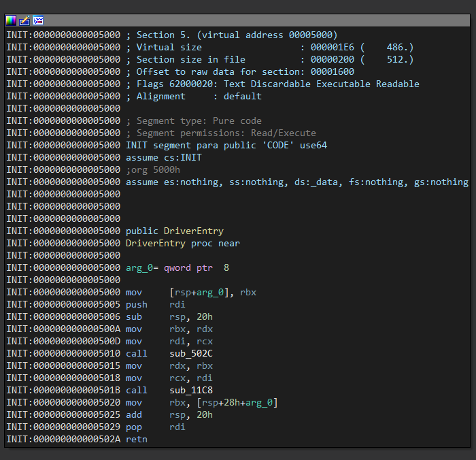This screenshot has height=460, width=476.
Task: Click 'Section size in file' comment
Action: point(269,60)
